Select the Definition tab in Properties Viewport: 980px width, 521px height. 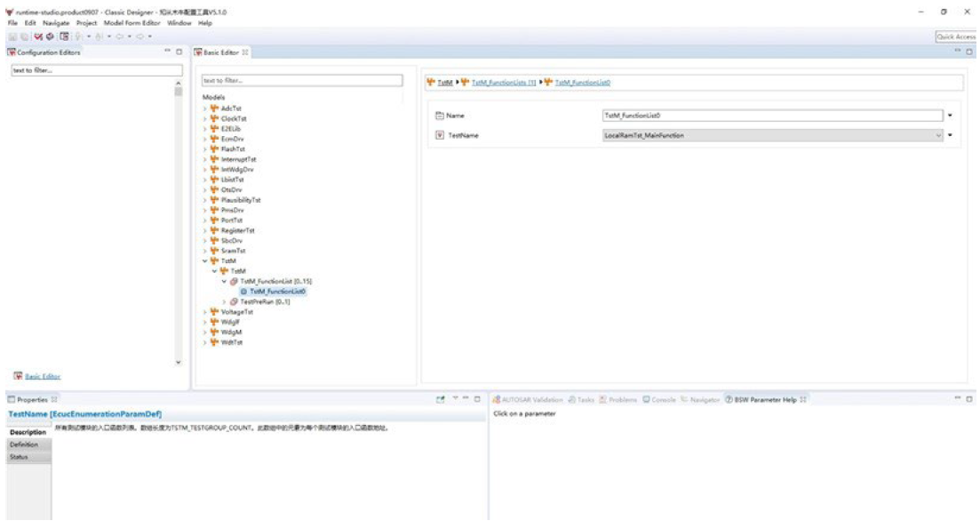pyautogui.click(x=24, y=444)
